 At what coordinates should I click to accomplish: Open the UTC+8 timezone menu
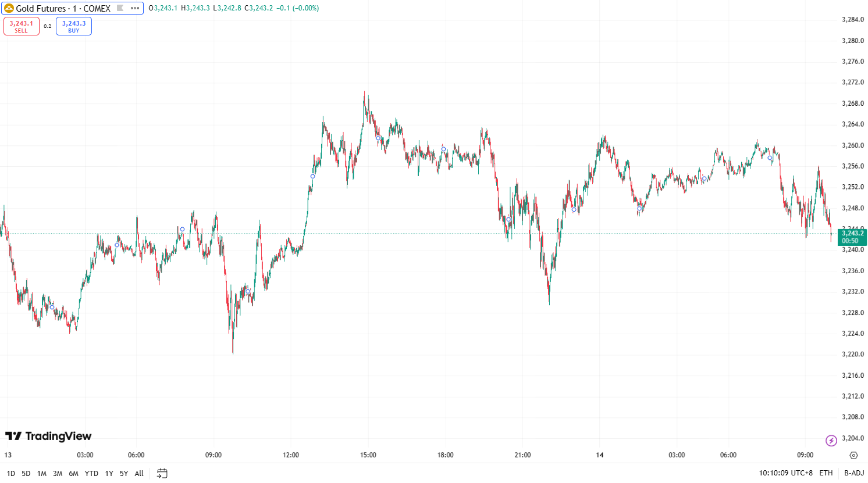coord(785,473)
